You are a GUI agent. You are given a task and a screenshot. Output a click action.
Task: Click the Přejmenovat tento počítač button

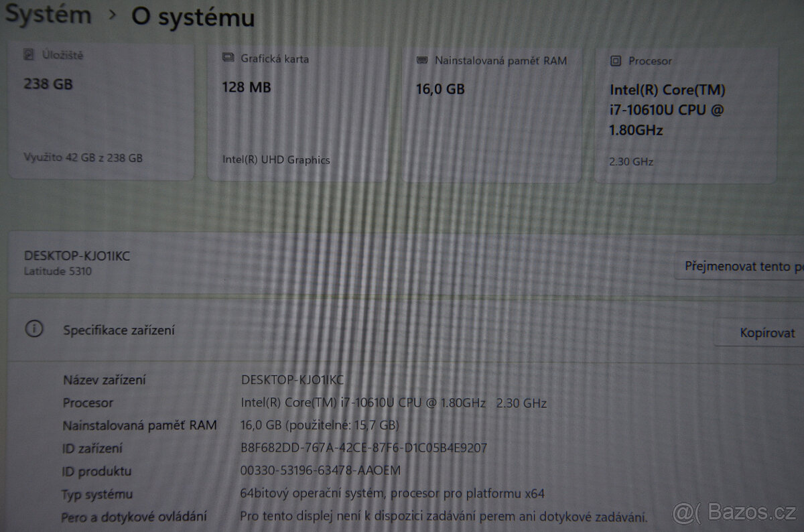(x=740, y=267)
